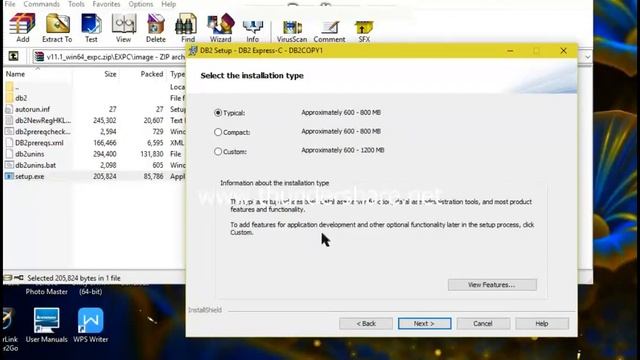Select the db2unins.bat file
The width and height of the screenshot is (640, 360).
[94, 165]
